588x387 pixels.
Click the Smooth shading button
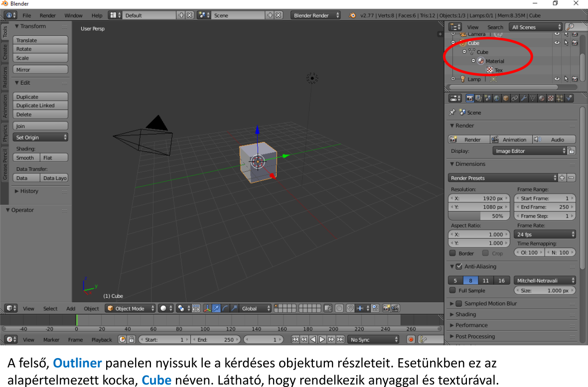(x=26, y=157)
